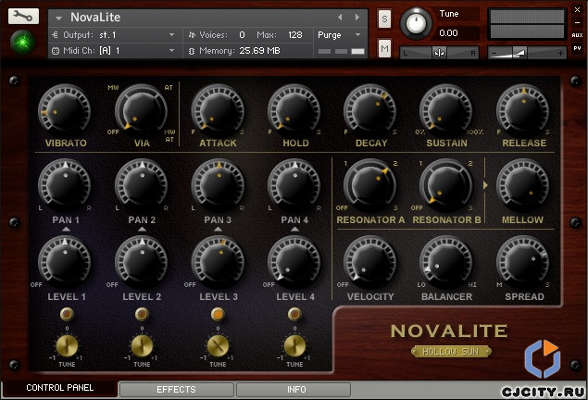This screenshot has width=588, height=400.
Task: Click the Sustain knob
Action: point(446,110)
